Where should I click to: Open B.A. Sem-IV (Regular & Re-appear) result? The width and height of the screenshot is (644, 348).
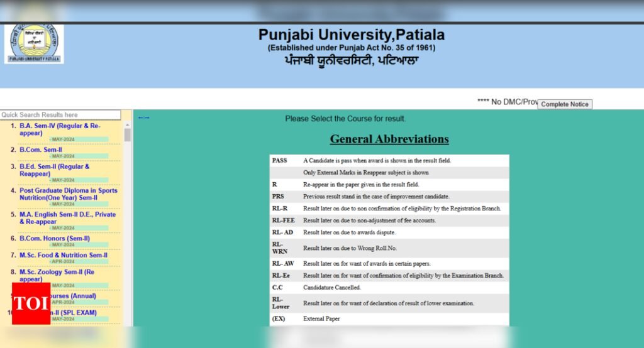60,129
